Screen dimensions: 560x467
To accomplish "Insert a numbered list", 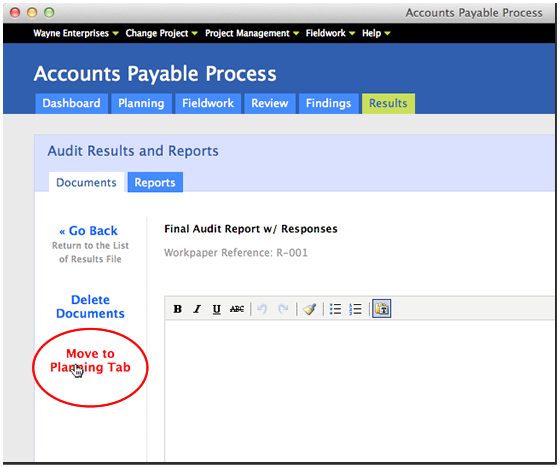I will pos(355,309).
